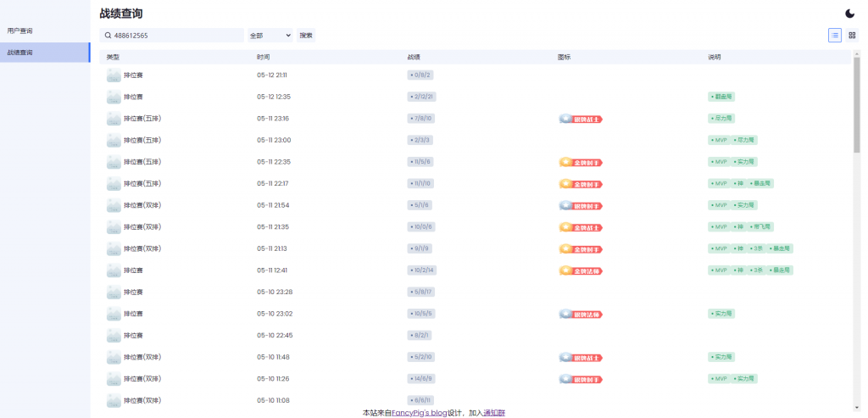The height and width of the screenshot is (418, 868).
Task: Click the 05-10 22:45 time cell
Action: [275, 336]
